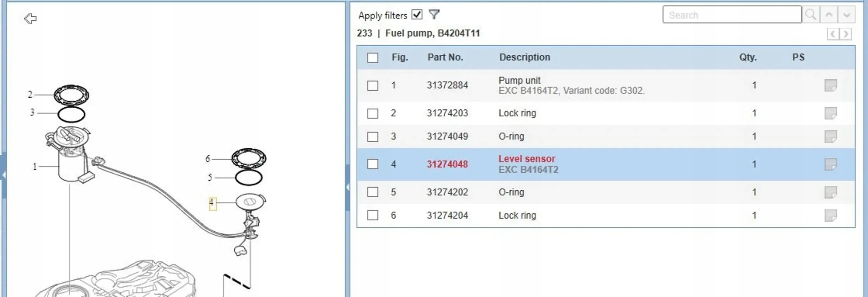868x297 pixels.
Task: Focus the Search input field
Action: coord(732,15)
